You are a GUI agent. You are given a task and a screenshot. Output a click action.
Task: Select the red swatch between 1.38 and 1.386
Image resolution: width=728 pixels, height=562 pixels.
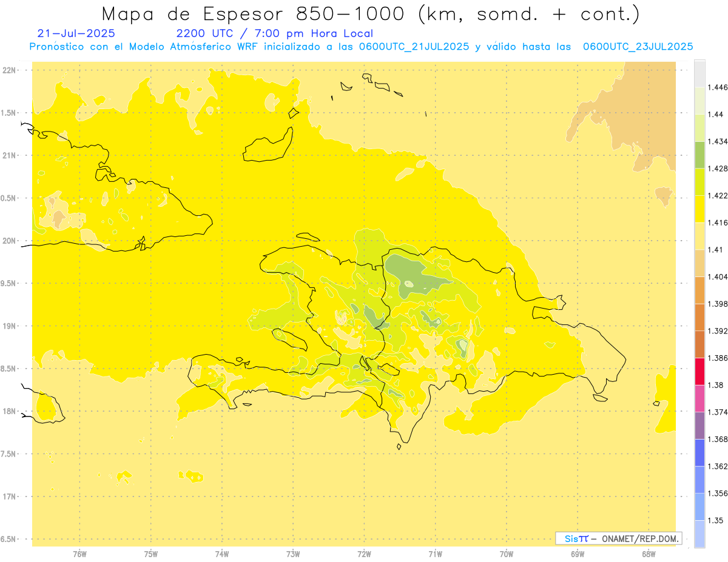pos(699,371)
